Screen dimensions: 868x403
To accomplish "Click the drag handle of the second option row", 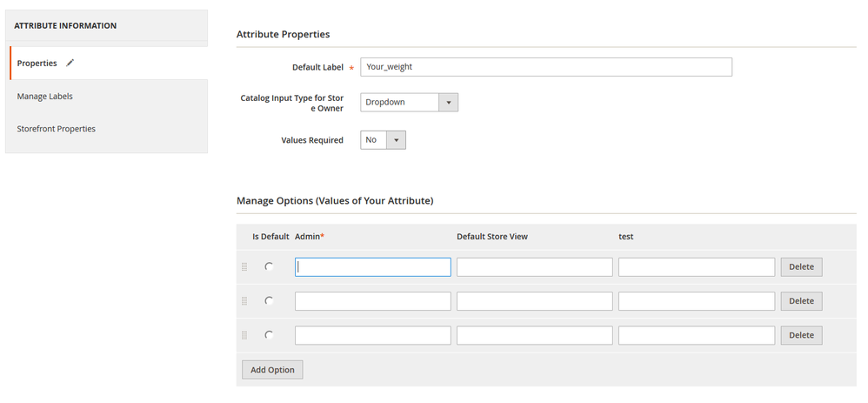I will coord(244,301).
